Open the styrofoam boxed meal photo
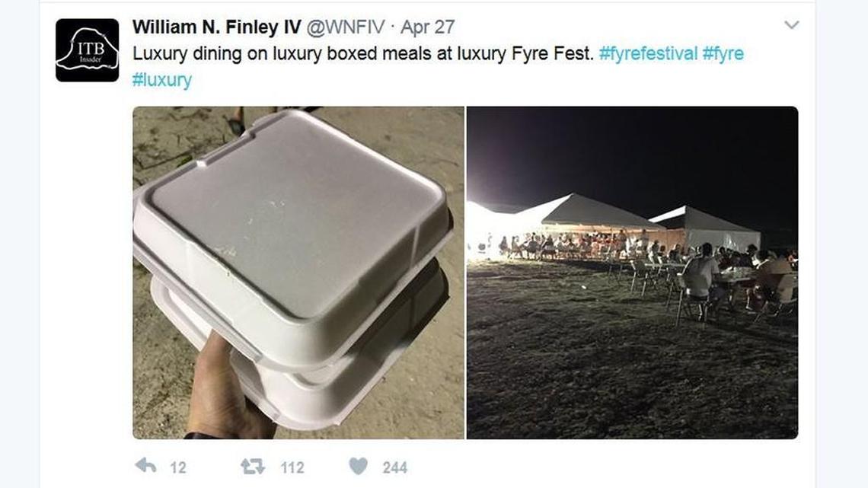Screen dimensions: 868x488 coord(298,273)
